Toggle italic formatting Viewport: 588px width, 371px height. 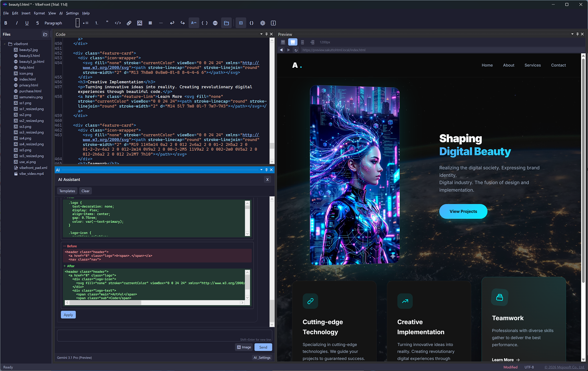[x=17, y=23]
